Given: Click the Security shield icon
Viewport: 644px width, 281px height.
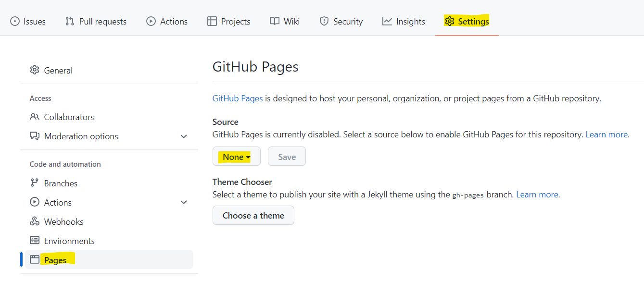Looking at the screenshot, I should coord(324,22).
